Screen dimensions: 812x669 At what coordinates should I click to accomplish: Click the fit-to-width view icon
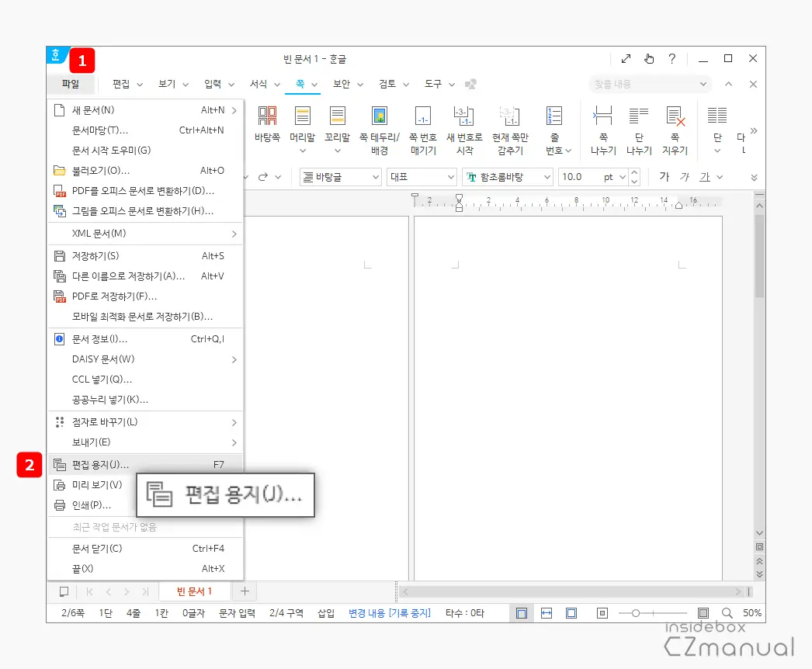547,613
